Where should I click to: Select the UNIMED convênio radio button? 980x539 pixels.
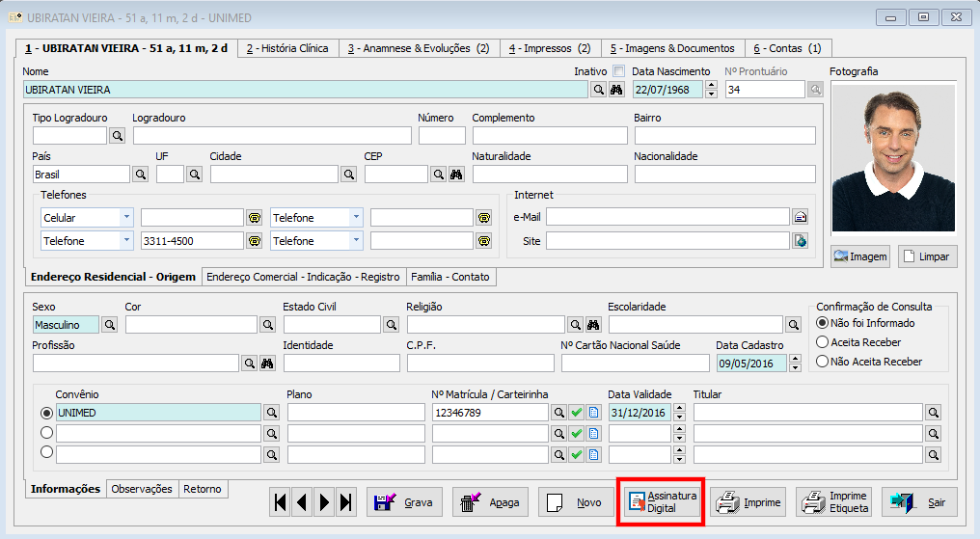coord(46,413)
